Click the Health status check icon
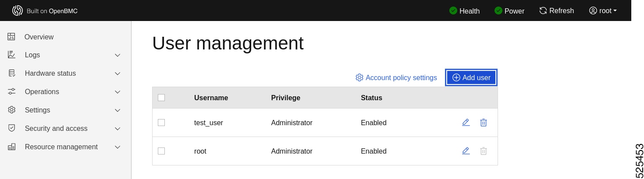Screen dimensions: 644x179 [453, 11]
